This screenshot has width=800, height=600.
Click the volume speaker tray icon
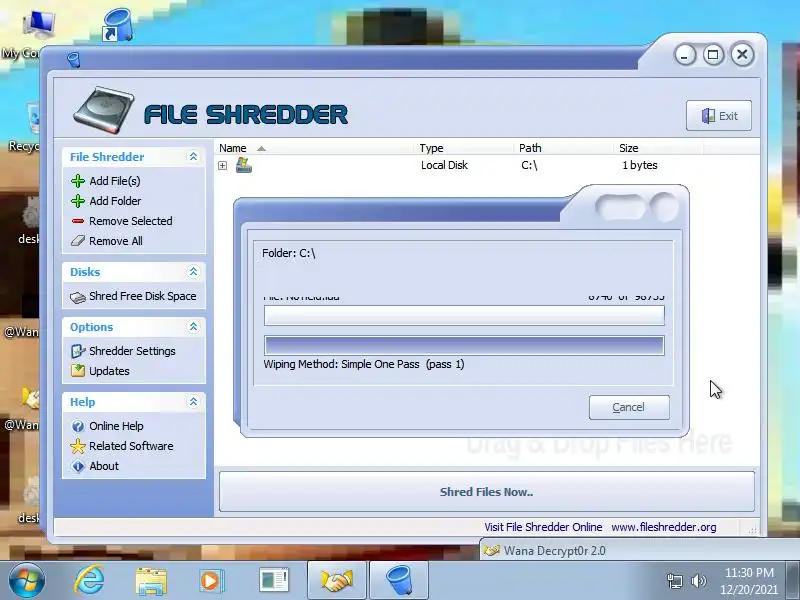pos(698,581)
